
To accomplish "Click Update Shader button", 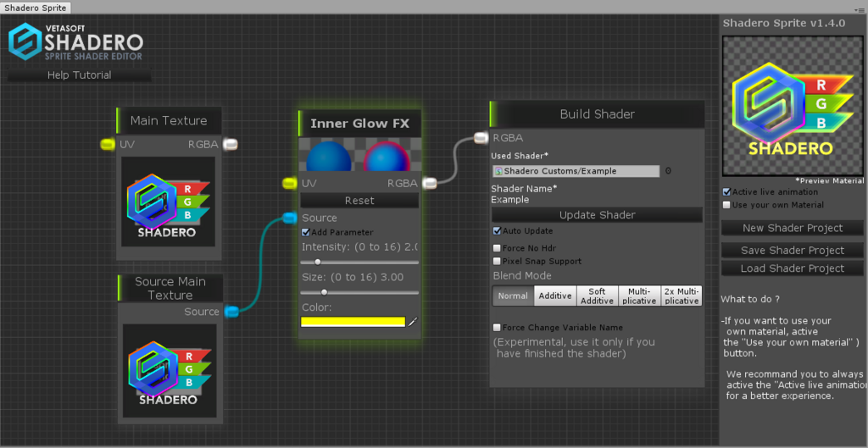I will pyautogui.click(x=598, y=214).
